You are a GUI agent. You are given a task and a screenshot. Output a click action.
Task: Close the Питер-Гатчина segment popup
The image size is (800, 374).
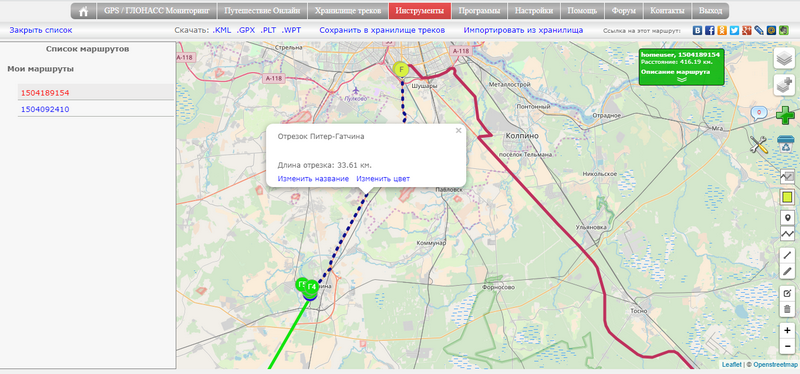[x=458, y=131]
